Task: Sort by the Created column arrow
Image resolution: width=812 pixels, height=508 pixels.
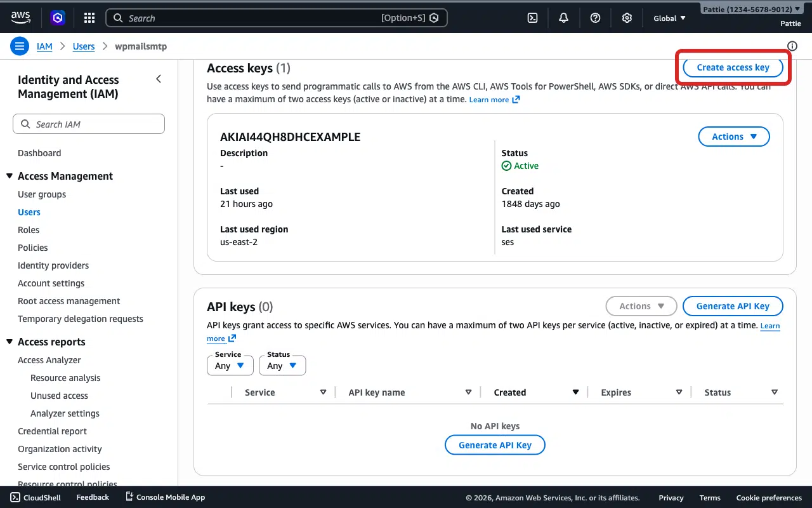Action: click(x=575, y=392)
